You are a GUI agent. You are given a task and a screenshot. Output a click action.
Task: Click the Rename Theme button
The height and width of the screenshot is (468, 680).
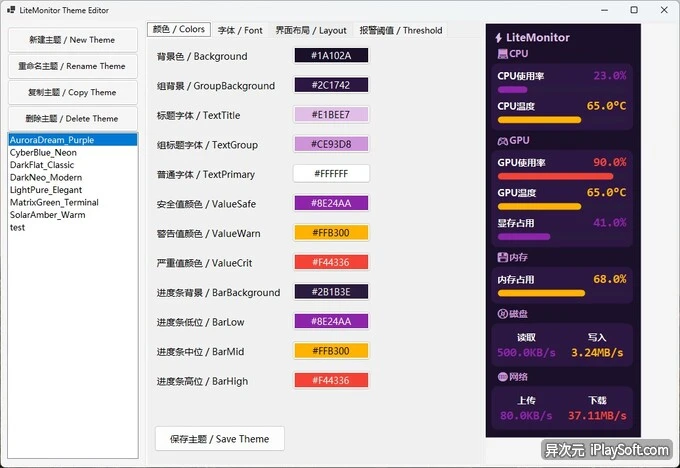point(73,66)
